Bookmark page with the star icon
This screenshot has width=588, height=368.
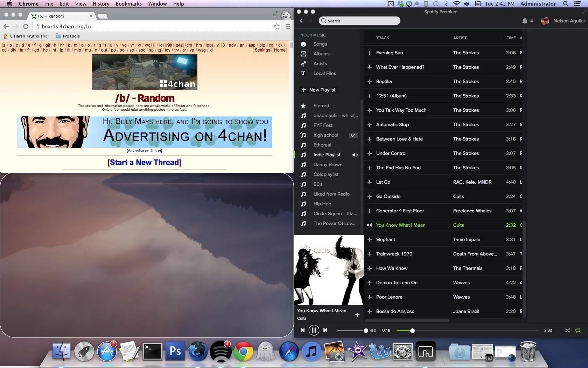[x=276, y=26]
